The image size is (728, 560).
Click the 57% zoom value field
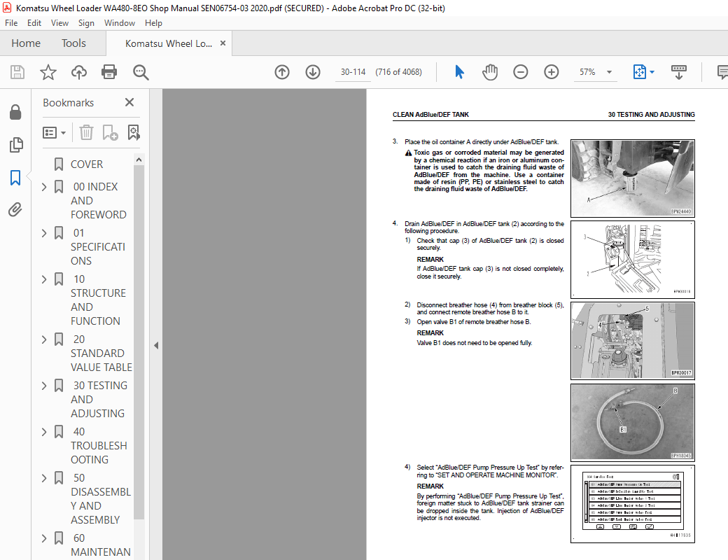tap(587, 72)
